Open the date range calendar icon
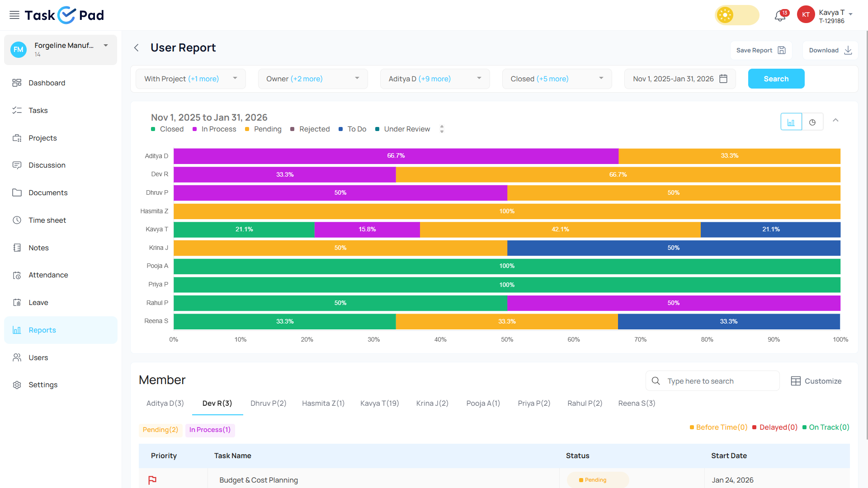This screenshot has height=488, width=868. coord(723,79)
